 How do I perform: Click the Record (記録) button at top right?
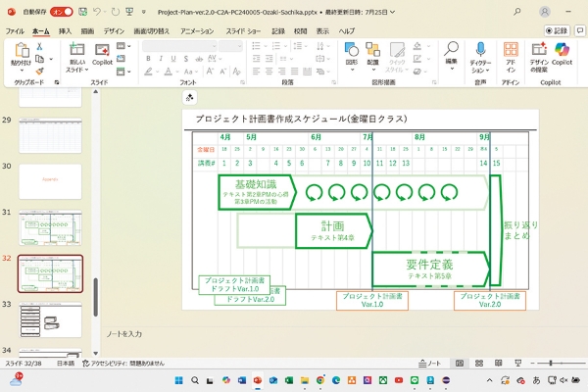[x=558, y=30]
